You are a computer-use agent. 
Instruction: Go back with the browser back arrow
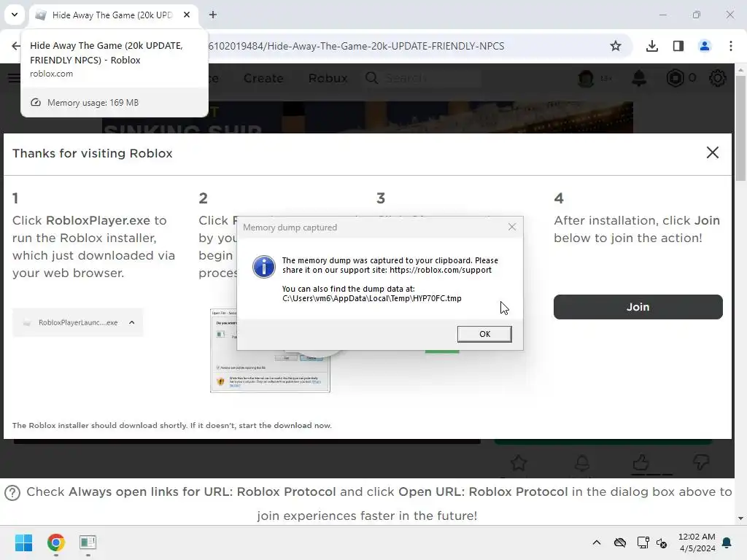tap(15, 46)
